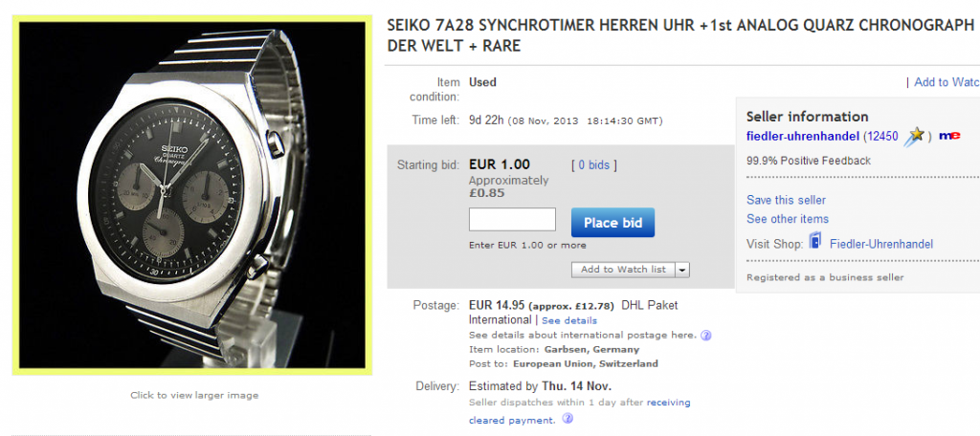The image size is (980, 436).
Task: Click the shop door icon beside Fiedler-Uhrenhandel
Action: point(815,242)
